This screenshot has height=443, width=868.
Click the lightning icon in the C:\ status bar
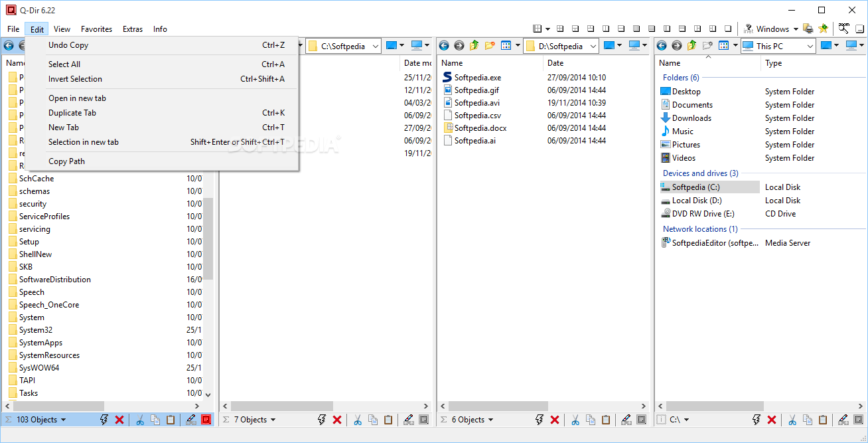(757, 420)
